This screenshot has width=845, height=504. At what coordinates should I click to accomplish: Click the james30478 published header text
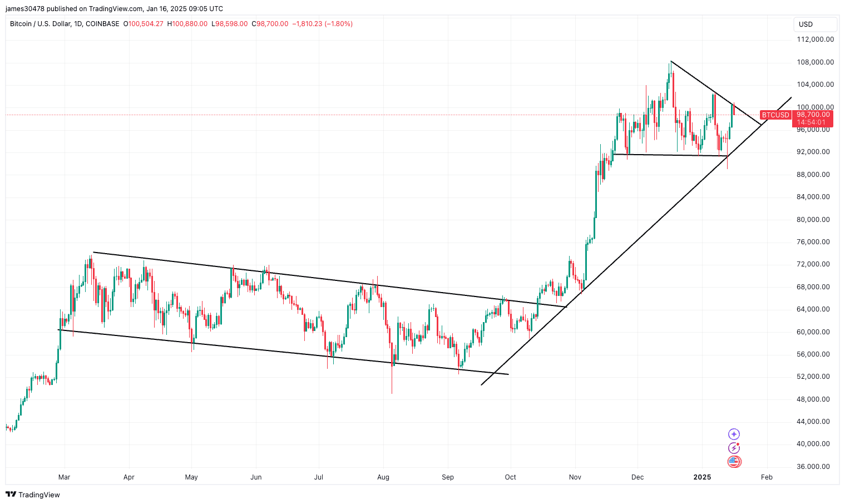114,9
